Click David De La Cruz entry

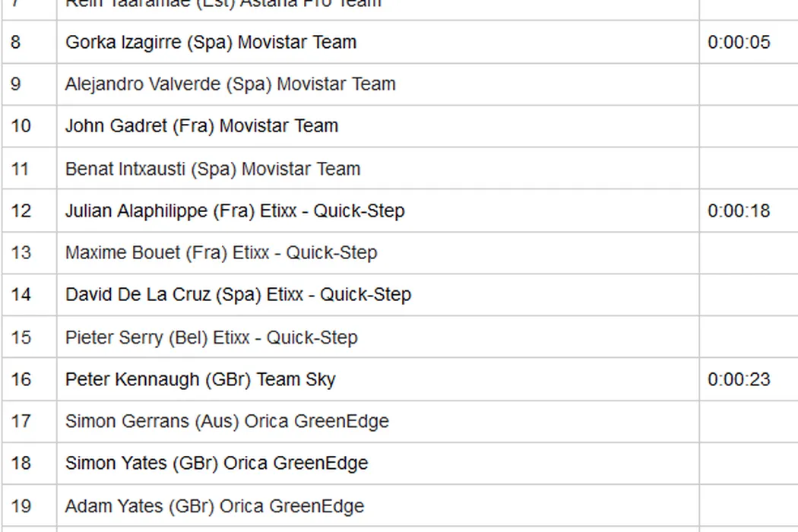coord(238,295)
